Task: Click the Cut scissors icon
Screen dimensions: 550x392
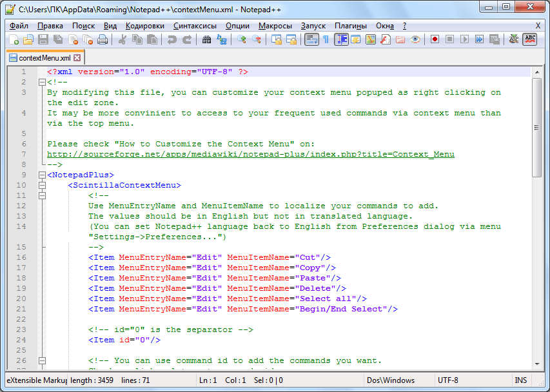Action: 123,39
